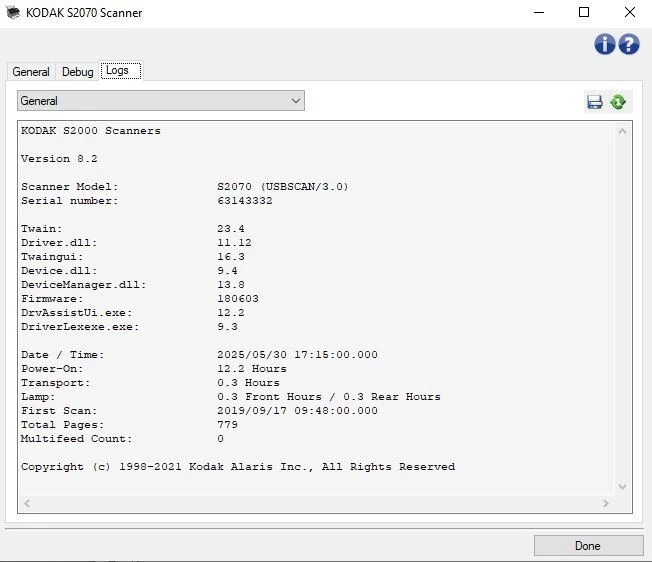Click the log scroll up arrow
652x562 pixels.
(x=622, y=132)
